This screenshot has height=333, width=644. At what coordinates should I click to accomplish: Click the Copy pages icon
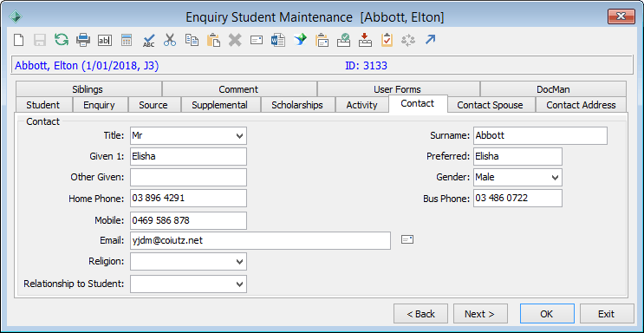pyautogui.click(x=192, y=40)
